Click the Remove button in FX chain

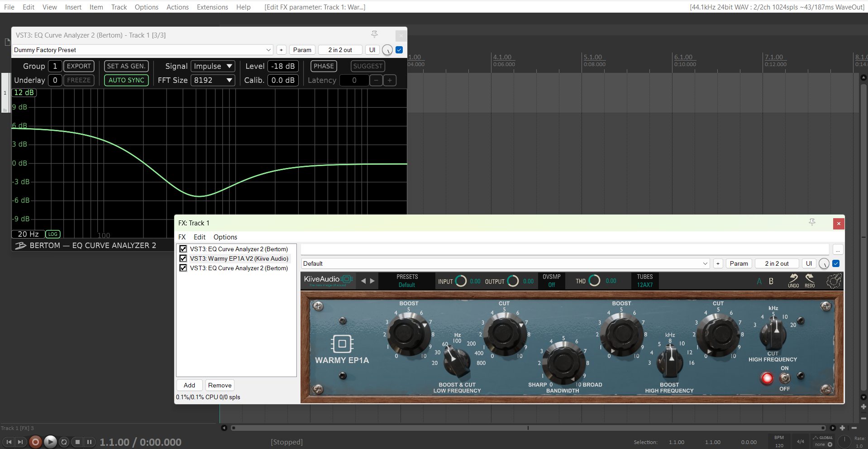click(219, 385)
